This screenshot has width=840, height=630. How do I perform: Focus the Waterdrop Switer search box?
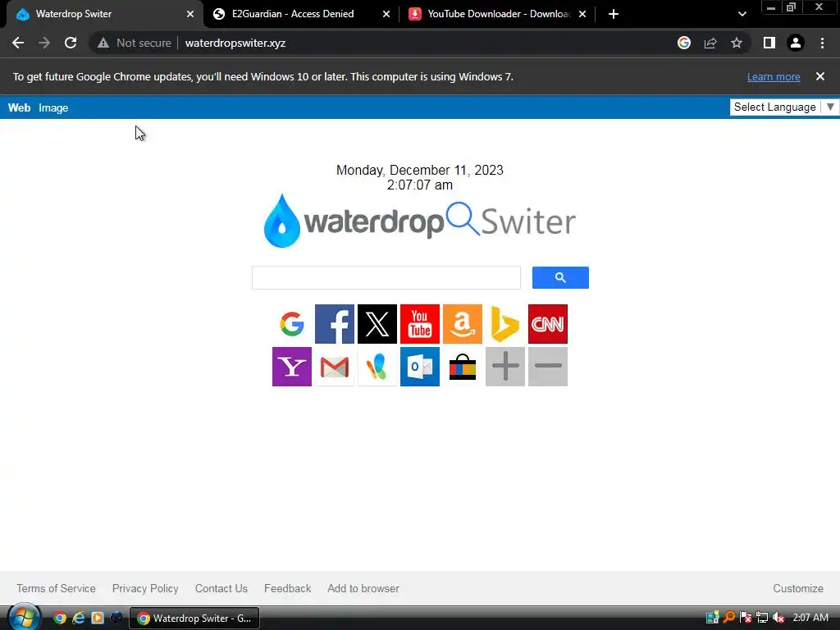click(386, 277)
